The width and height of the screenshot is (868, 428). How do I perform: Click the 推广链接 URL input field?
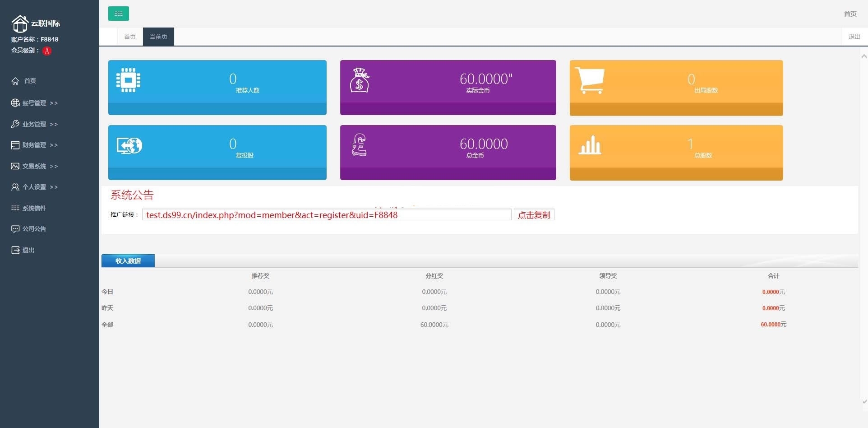[x=326, y=215]
